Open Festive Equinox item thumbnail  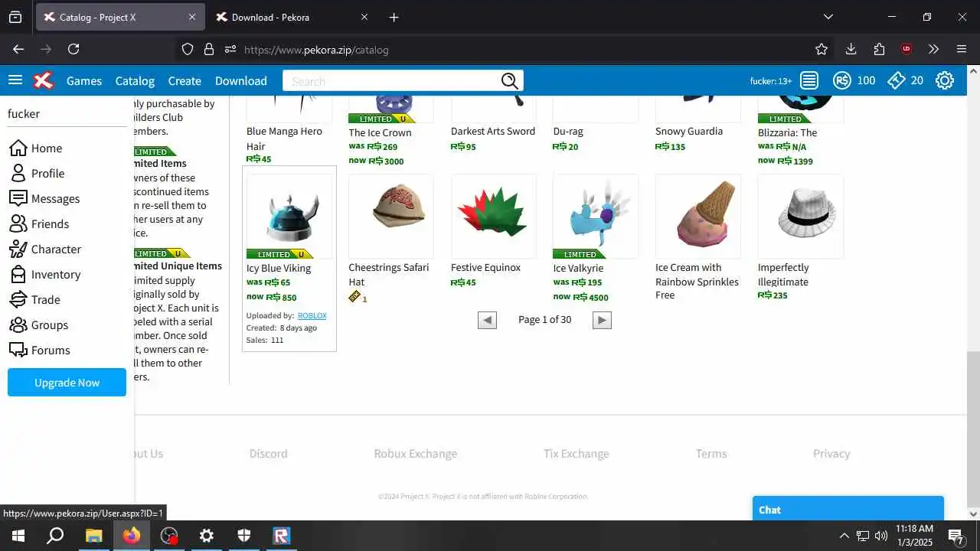tap(494, 216)
